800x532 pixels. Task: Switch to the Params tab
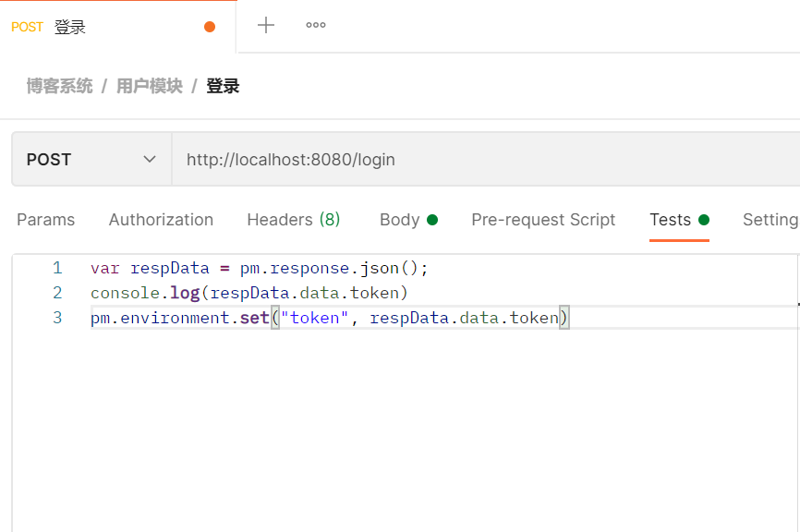pyautogui.click(x=46, y=220)
